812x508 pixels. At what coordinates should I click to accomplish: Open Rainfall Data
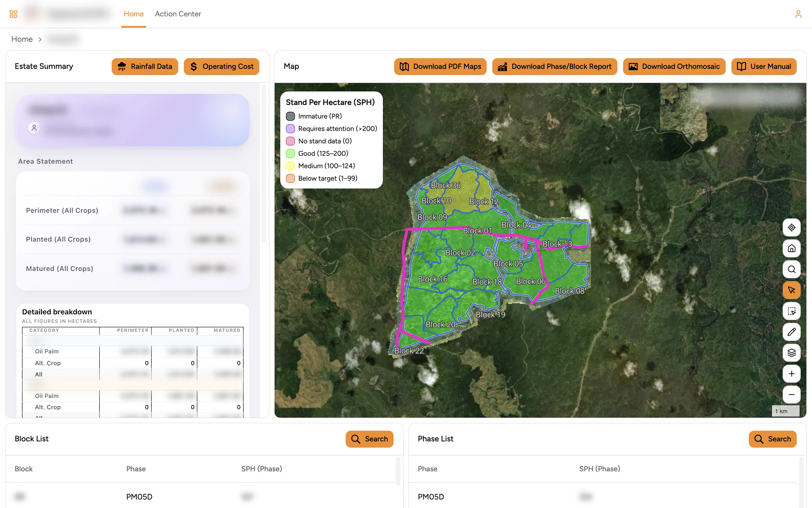145,67
